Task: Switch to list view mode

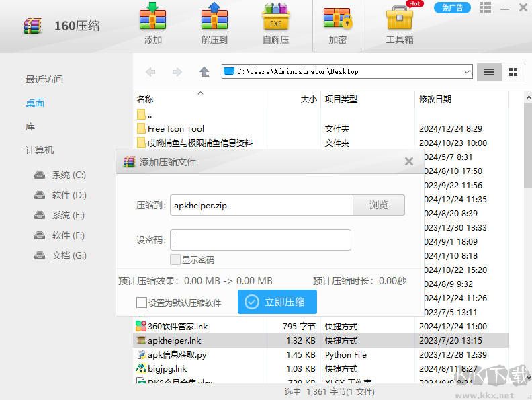Action: 489,72
